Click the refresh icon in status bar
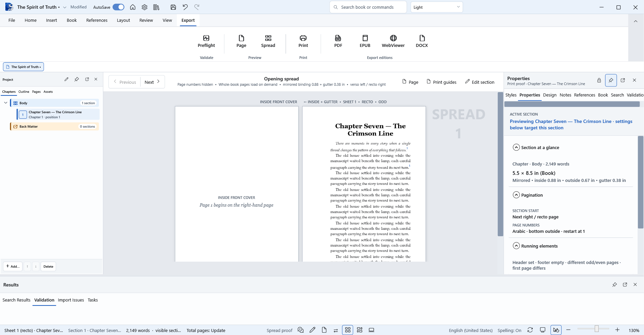The image size is (644, 335). 530,330
